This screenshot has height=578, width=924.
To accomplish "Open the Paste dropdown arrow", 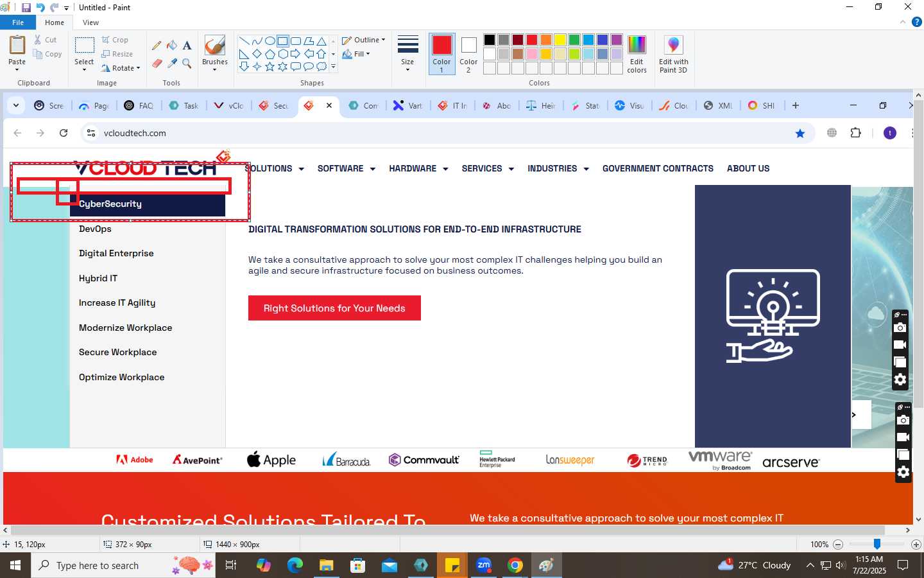I will point(17,69).
